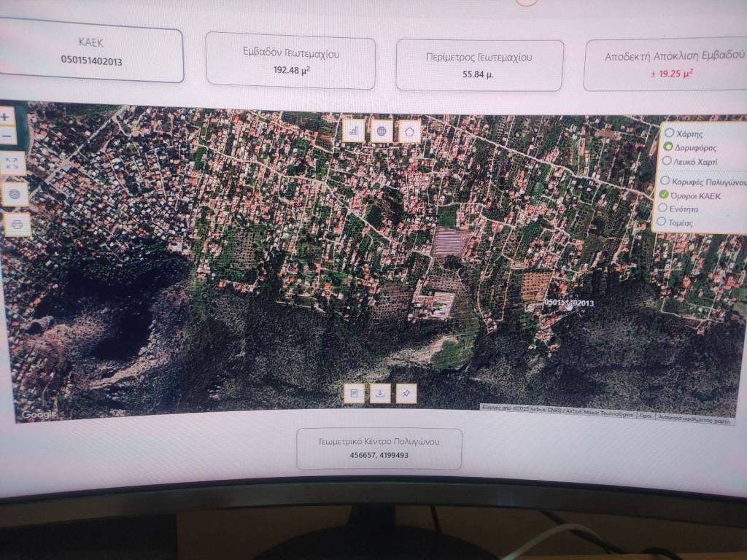747x560 pixels.
Task: Print the map with the printer icon
Action: coord(16,225)
